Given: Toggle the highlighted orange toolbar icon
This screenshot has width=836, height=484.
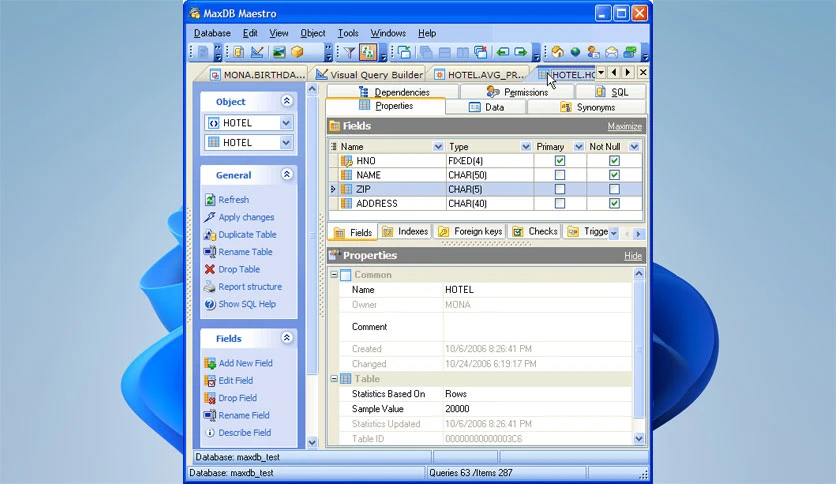Looking at the screenshot, I should tap(367, 52).
